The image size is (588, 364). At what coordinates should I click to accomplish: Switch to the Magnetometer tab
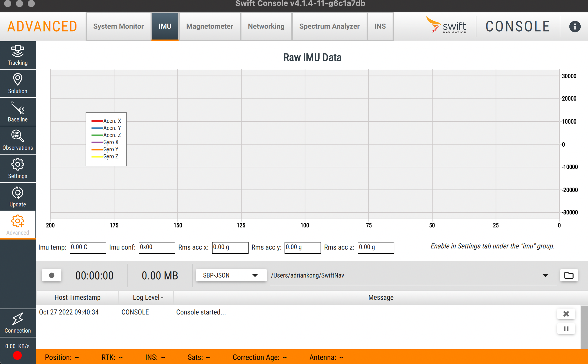[x=210, y=27]
